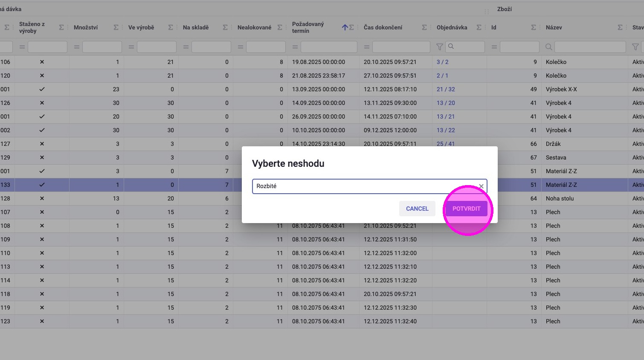
Task: Open the equals operator for Staženo z výroby filter
Action: [x=22, y=47]
